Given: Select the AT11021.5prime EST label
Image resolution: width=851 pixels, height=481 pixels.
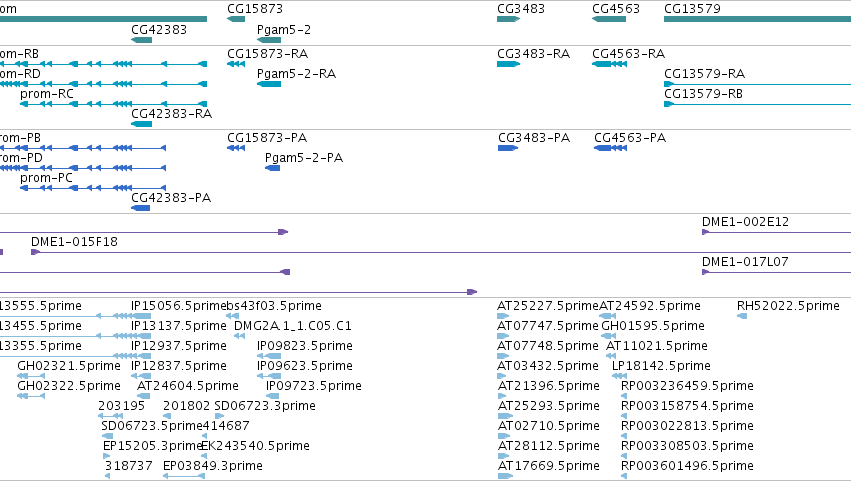Looking at the screenshot, I should click(x=657, y=346).
